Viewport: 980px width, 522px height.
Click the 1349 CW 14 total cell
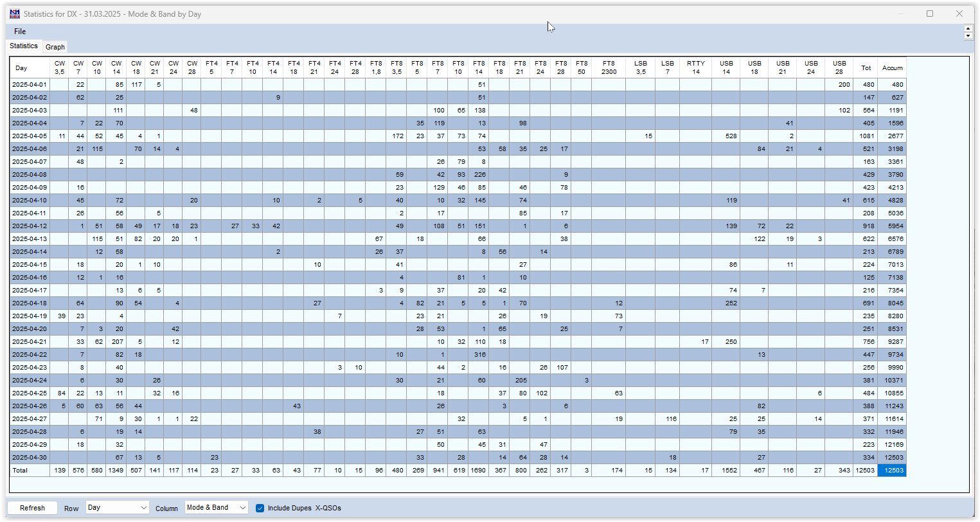click(116, 471)
